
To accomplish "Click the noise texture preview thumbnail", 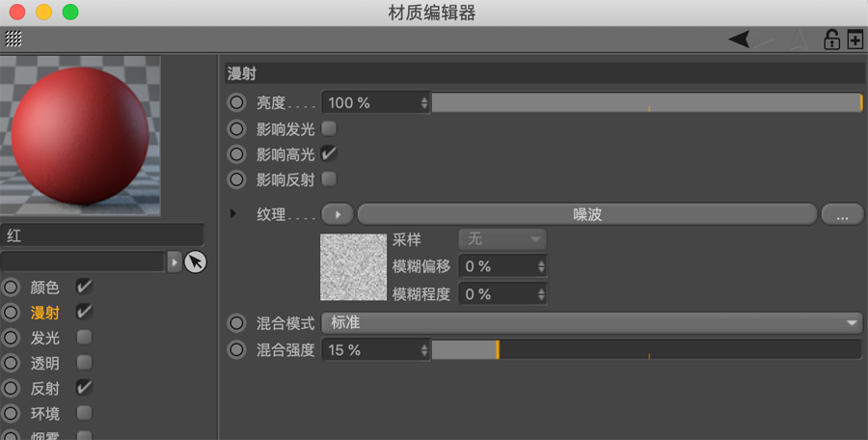I will [353, 267].
